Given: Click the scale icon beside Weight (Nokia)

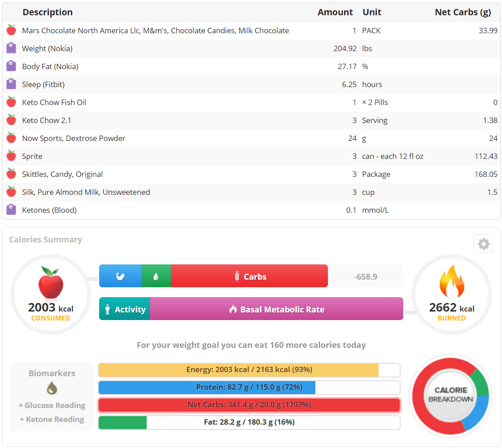Looking at the screenshot, I should pyautogui.click(x=11, y=48).
